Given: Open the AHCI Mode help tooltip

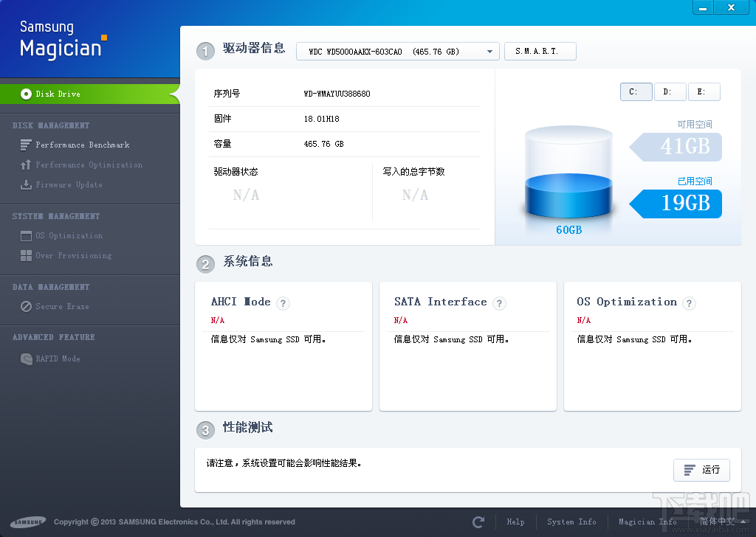Looking at the screenshot, I should pos(283,303).
